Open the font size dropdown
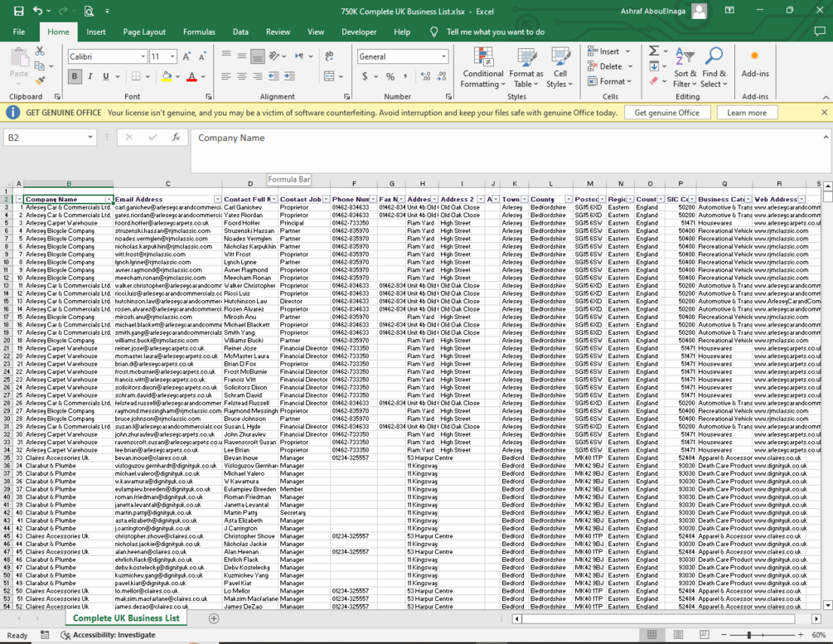This screenshot has height=644, width=833. point(172,56)
